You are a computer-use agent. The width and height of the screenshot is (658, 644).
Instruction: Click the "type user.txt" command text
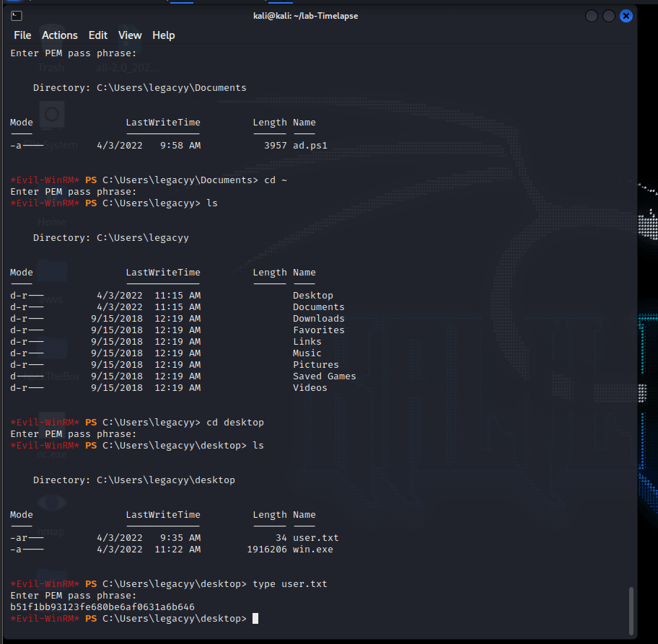(x=290, y=584)
